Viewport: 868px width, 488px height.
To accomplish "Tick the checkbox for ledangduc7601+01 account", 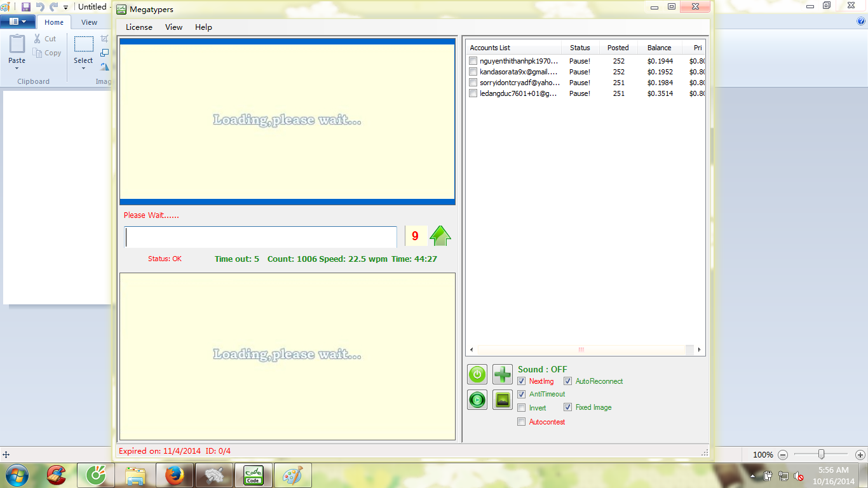I will tap(473, 93).
